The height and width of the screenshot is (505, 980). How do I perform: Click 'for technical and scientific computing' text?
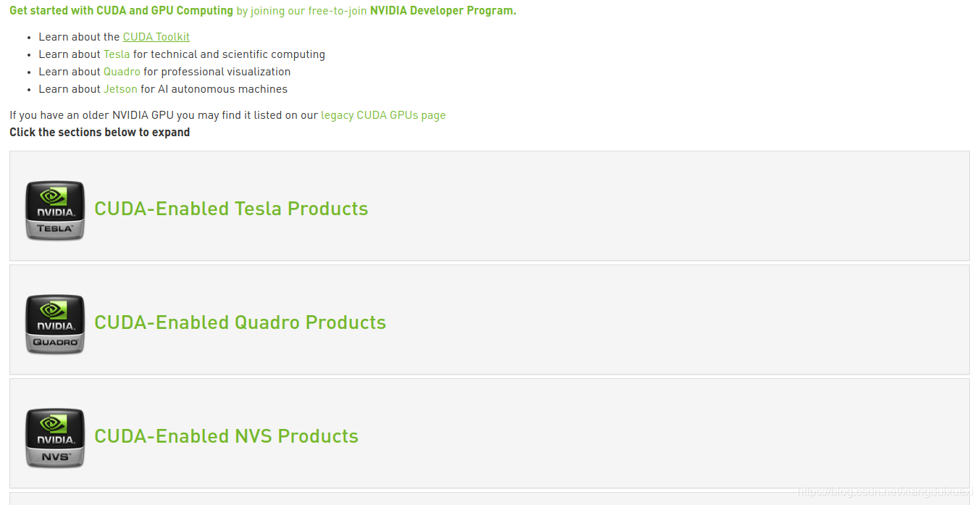tap(229, 54)
